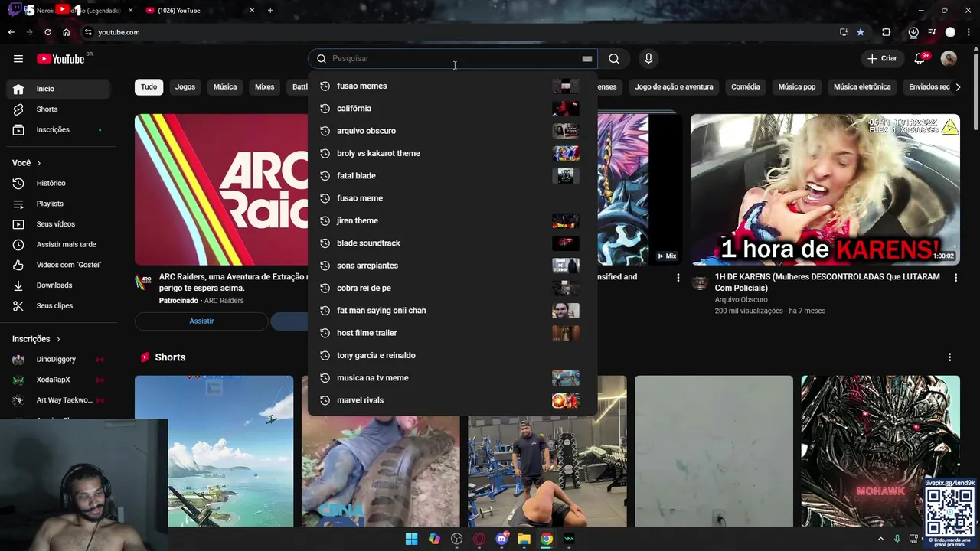980x551 pixels.
Task: Choose suggestion "fusao memes"
Action: tap(452, 86)
